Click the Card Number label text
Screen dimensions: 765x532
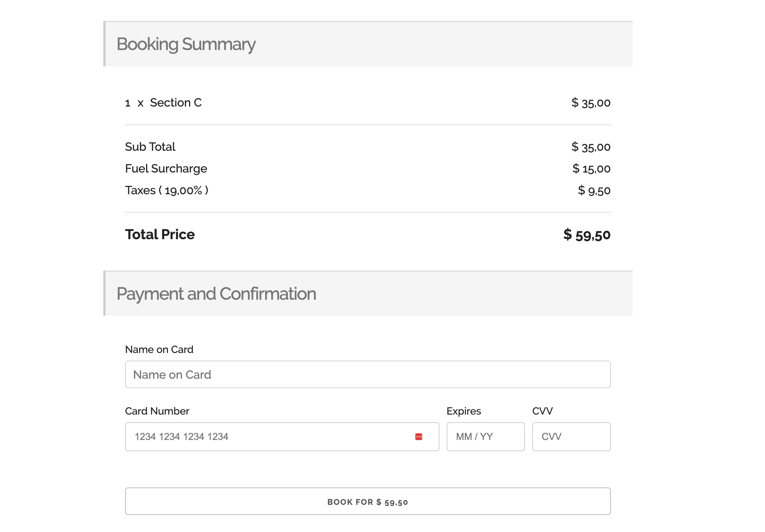pos(157,411)
